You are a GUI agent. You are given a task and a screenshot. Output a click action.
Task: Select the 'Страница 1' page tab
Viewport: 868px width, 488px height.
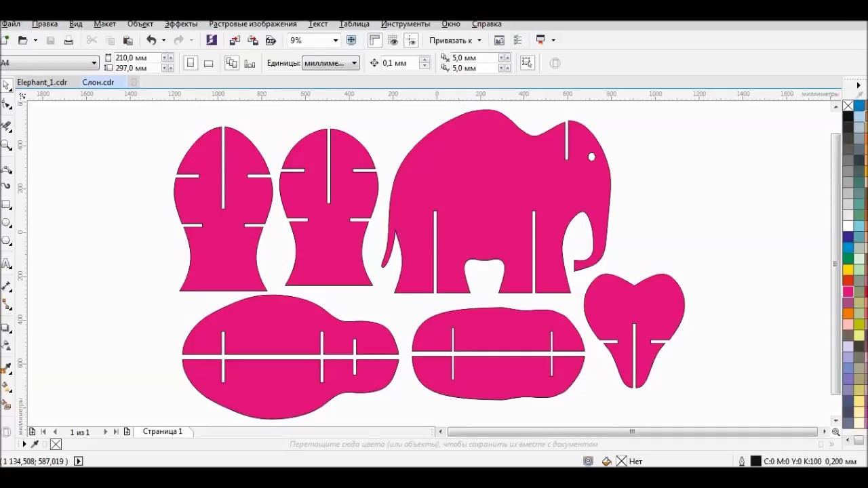pos(163,431)
